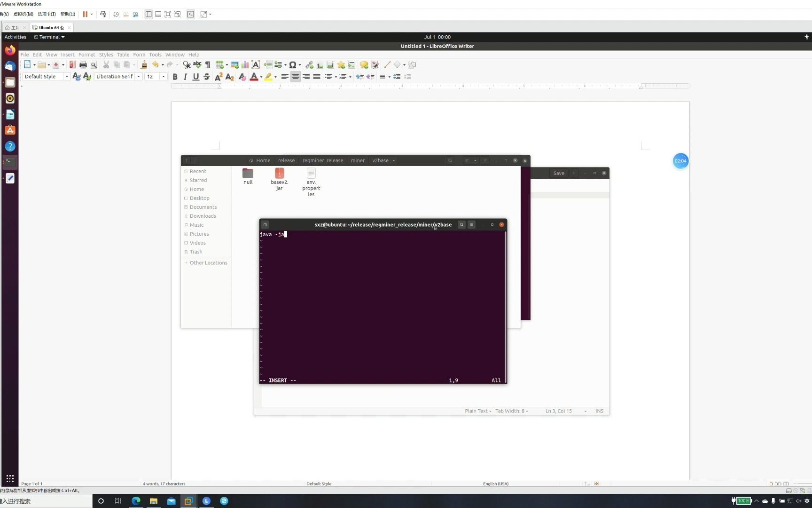The image size is (812, 508).
Task: Open terminal hamburger menu
Action: (471, 225)
